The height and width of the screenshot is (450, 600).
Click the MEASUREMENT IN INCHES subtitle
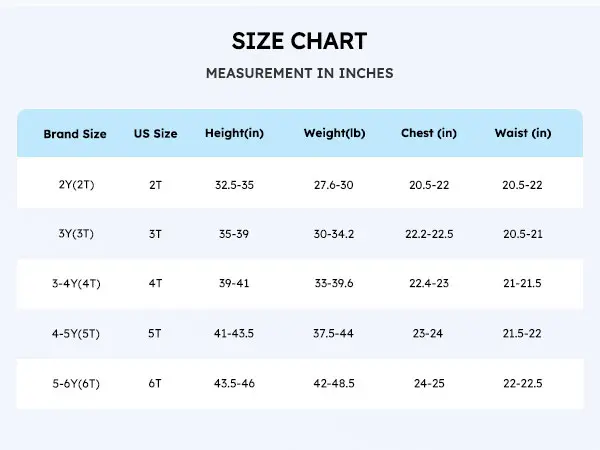click(299, 73)
